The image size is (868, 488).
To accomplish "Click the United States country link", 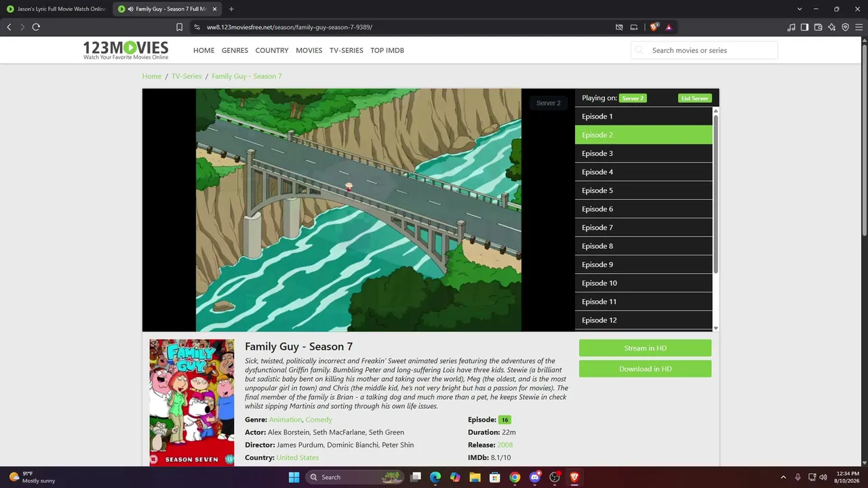I will 297,457.
